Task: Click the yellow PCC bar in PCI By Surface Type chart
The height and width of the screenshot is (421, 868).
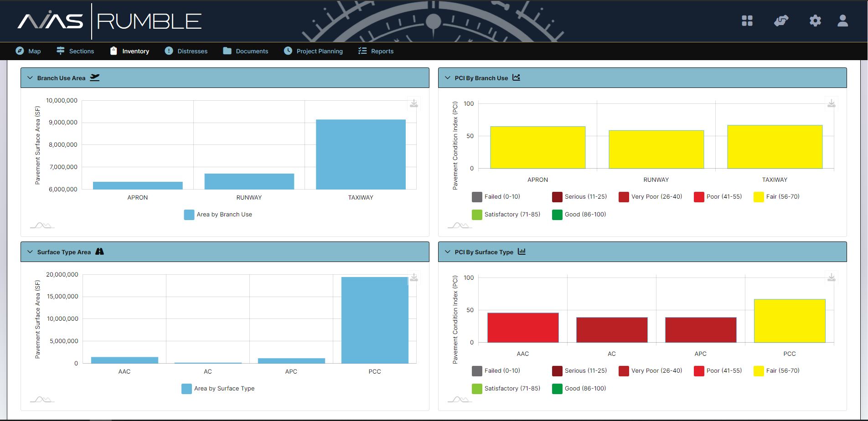Action: pyautogui.click(x=790, y=321)
